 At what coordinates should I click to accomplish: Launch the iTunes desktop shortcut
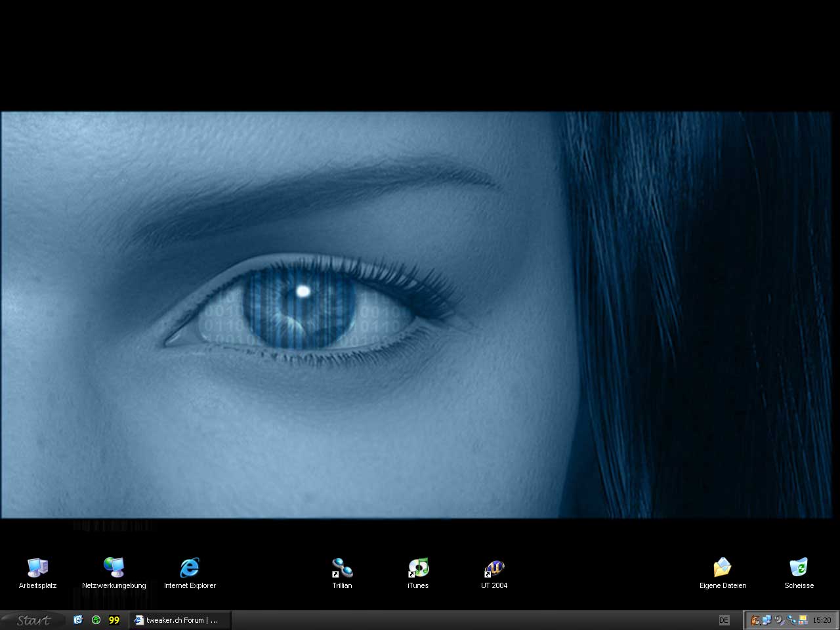[x=418, y=568]
